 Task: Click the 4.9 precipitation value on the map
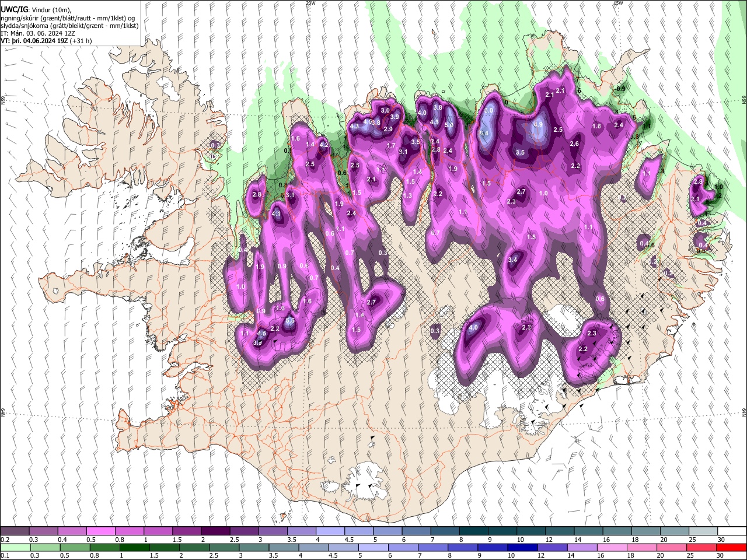click(538, 124)
